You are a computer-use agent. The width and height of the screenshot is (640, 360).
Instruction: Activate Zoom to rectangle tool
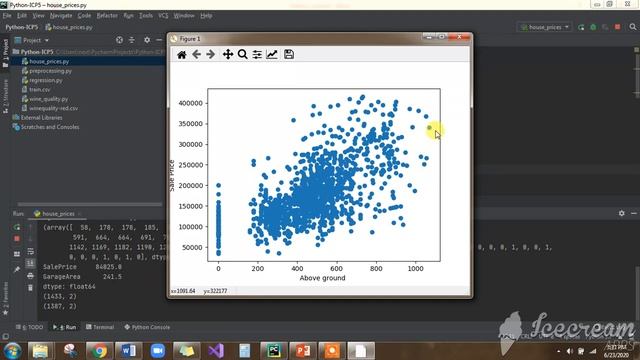(242, 54)
